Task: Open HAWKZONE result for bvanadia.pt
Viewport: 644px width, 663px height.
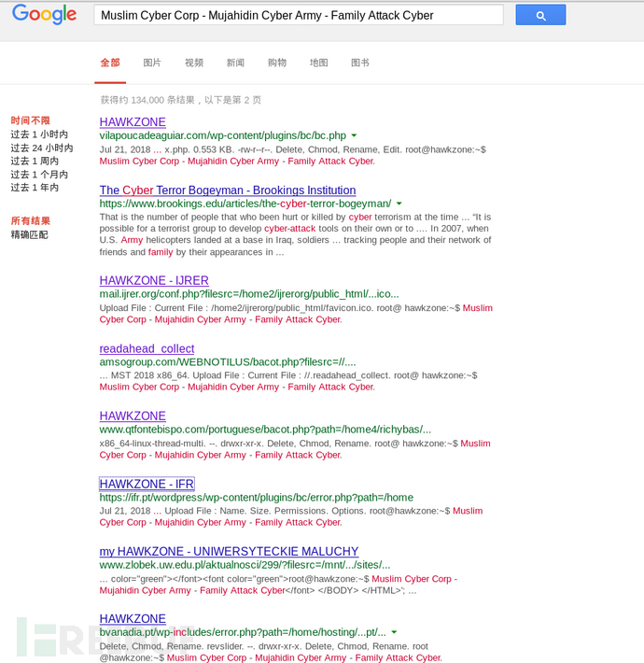Action: (133, 618)
